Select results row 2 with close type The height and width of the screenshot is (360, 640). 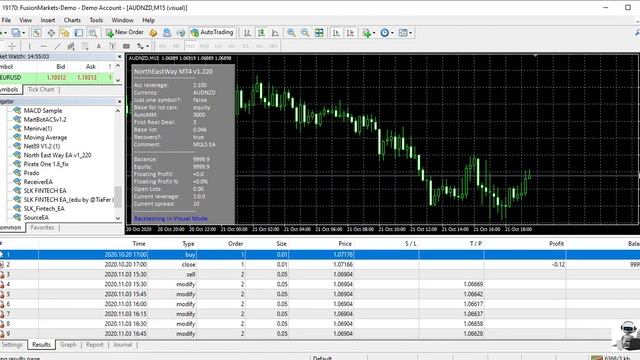click(x=320, y=264)
